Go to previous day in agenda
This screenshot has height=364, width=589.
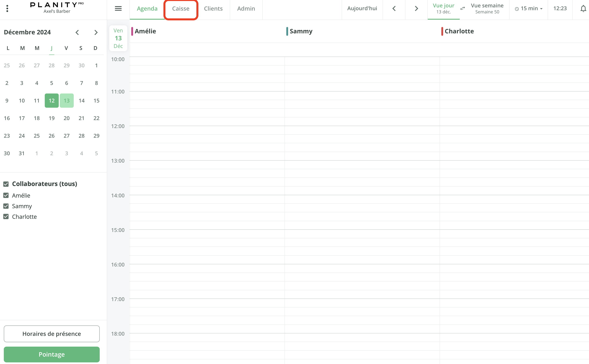point(394,9)
